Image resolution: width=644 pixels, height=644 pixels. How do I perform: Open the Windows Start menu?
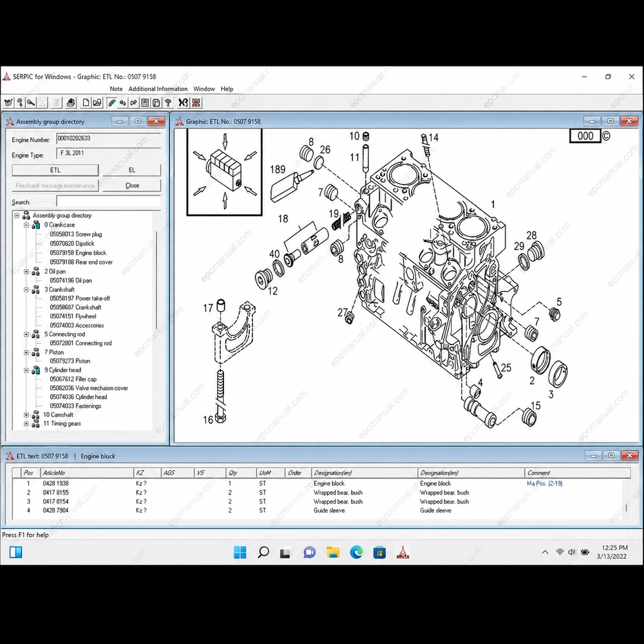(x=240, y=553)
